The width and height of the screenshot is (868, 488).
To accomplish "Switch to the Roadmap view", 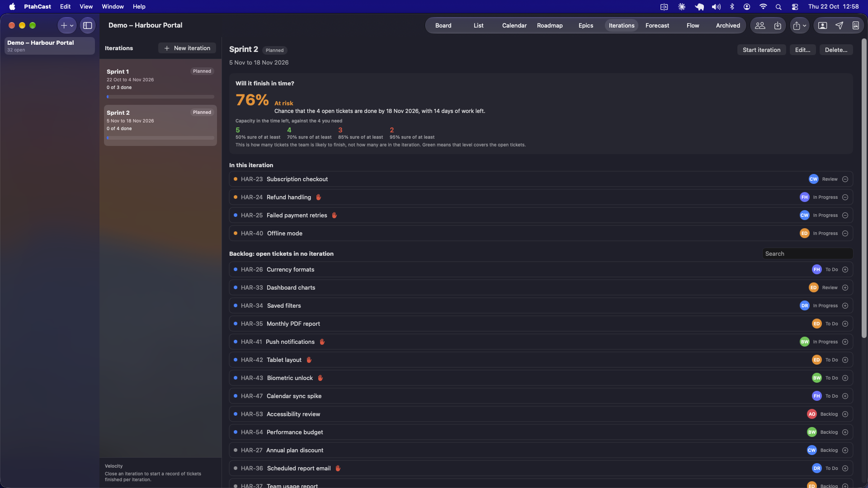I will [x=550, y=26].
